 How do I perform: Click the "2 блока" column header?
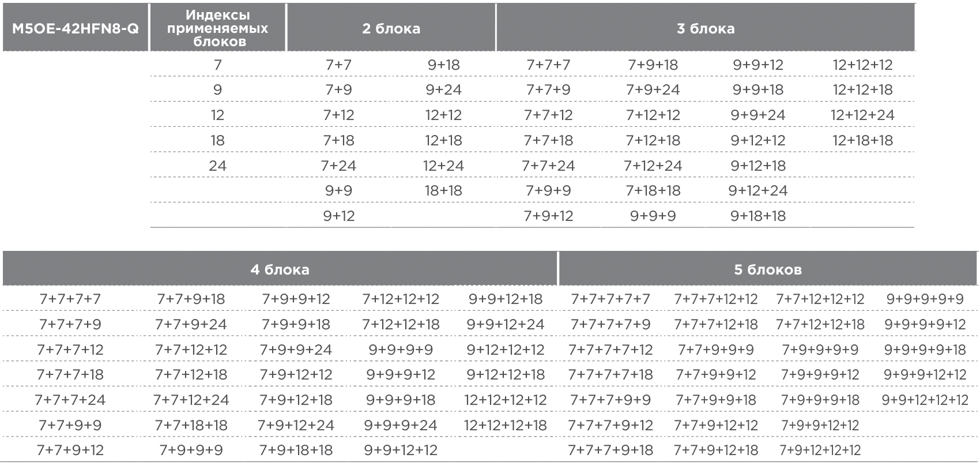pyautogui.click(x=391, y=28)
